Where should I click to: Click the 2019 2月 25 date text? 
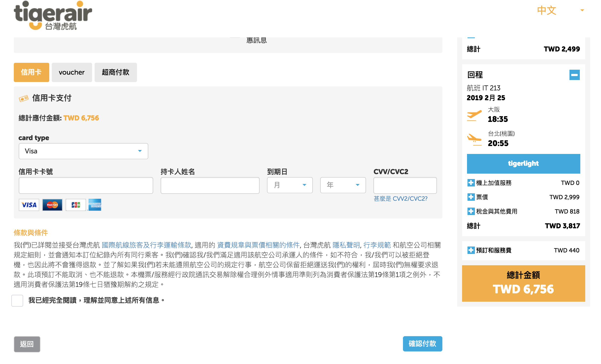(486, 98)
